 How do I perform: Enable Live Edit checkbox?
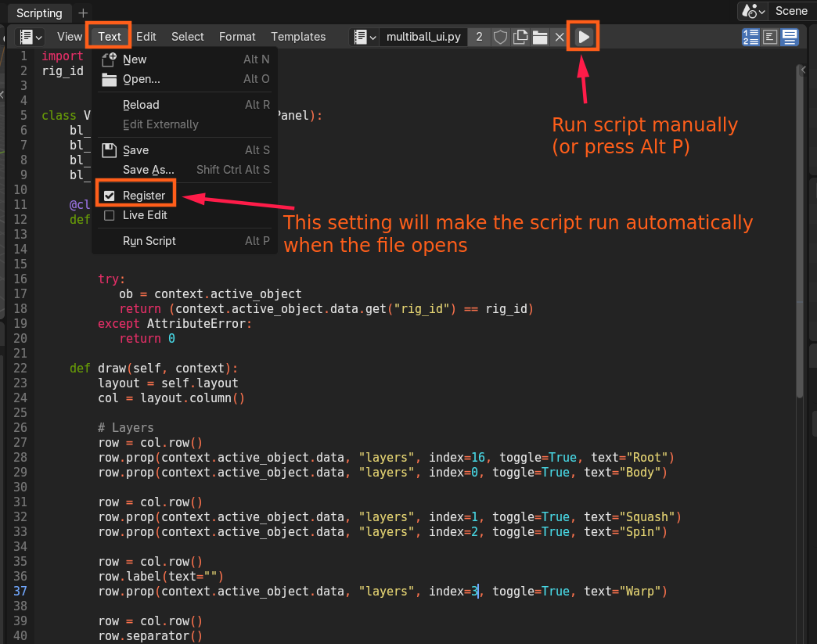pos(110,216)
